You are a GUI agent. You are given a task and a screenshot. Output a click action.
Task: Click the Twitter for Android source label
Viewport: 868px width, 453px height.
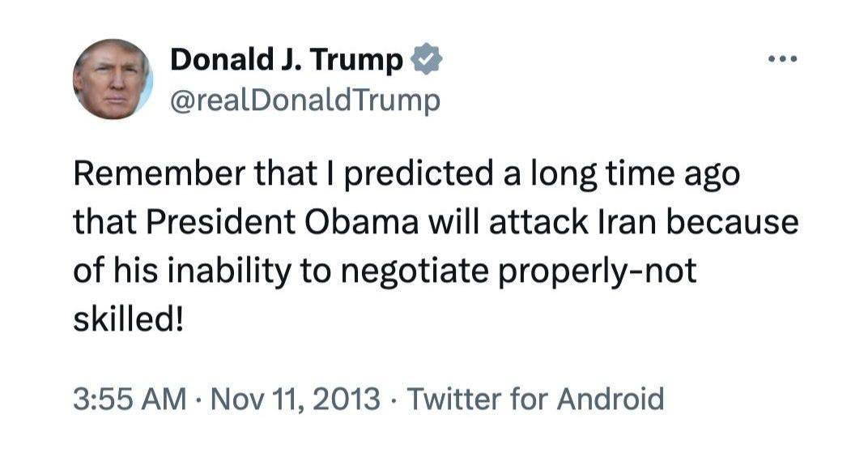tap(535, 399)
